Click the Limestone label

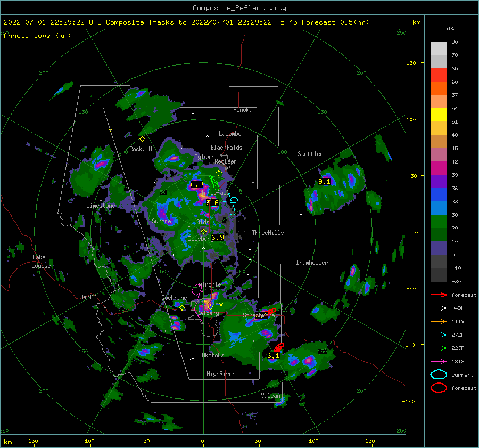click(x=101, y=206)
